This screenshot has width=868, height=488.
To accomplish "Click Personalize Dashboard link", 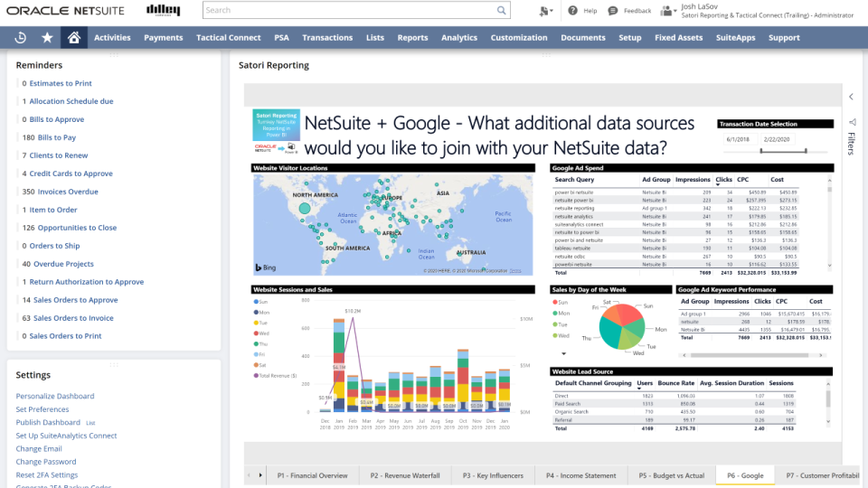I will pos(55,396).
